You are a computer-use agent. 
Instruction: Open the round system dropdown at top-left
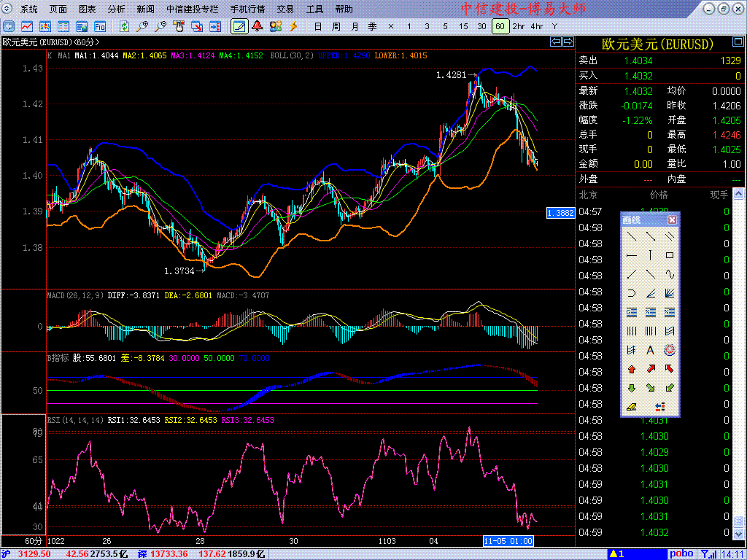pyautogui.click(x=8, y=9)
